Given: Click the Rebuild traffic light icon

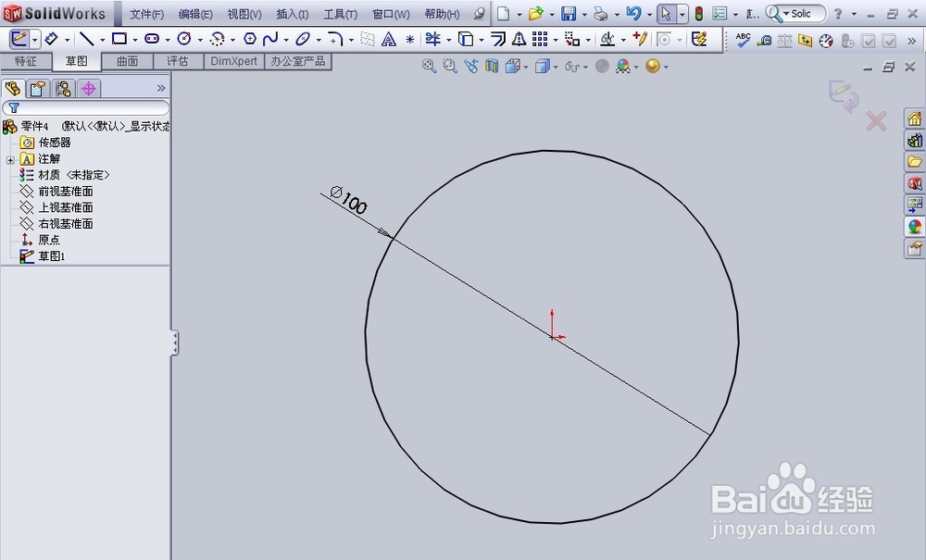Looking at the screenshot, I should point(698,14).
